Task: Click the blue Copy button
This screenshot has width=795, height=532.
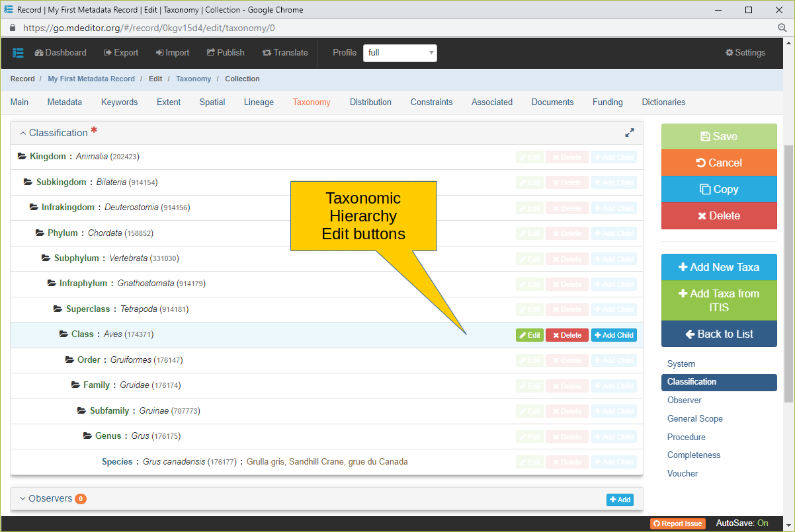Action: [719, 189]
